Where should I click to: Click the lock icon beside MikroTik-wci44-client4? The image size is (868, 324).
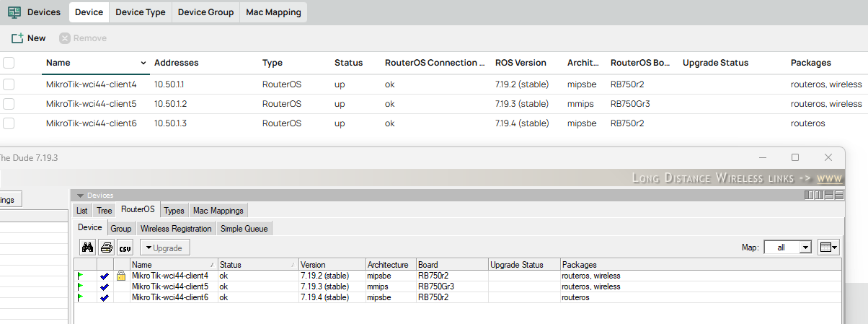(121, 276)
